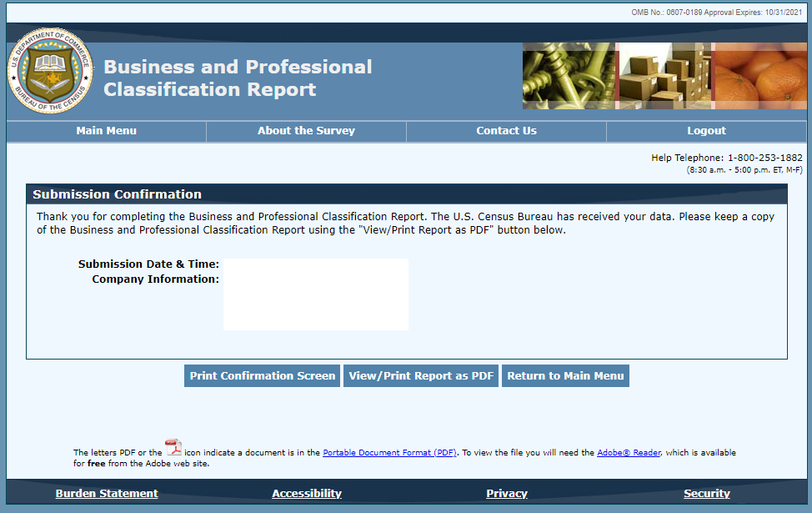Follow the Portable Document Format (PDF) link
The height and width of the screenshot is (513, 812).
point(389,453)
